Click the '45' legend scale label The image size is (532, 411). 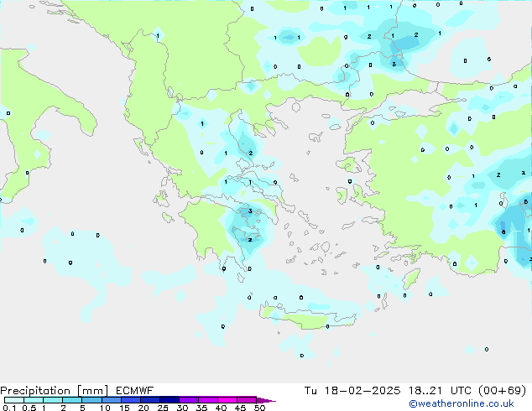pyautogui.click(x=240, y=408)
